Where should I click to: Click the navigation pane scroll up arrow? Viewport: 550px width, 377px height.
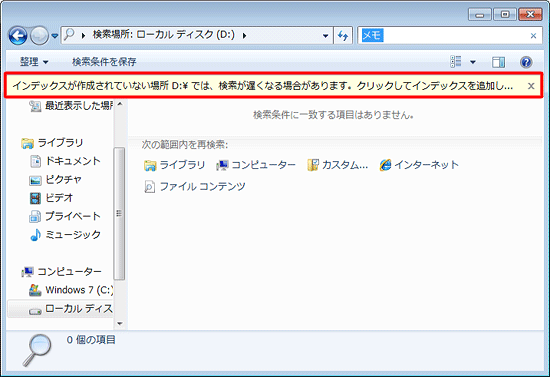click(x=120, y=104)
